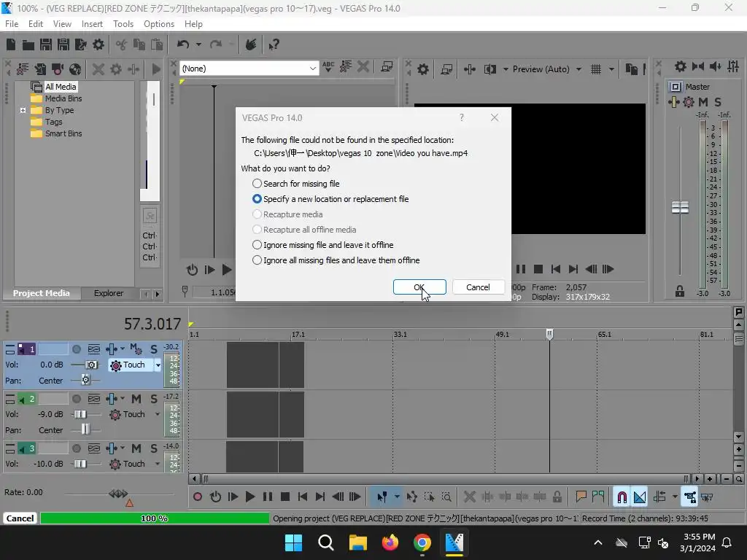Click the Lock event padlock icon
The image size is (747, 560).
(557, 497)
